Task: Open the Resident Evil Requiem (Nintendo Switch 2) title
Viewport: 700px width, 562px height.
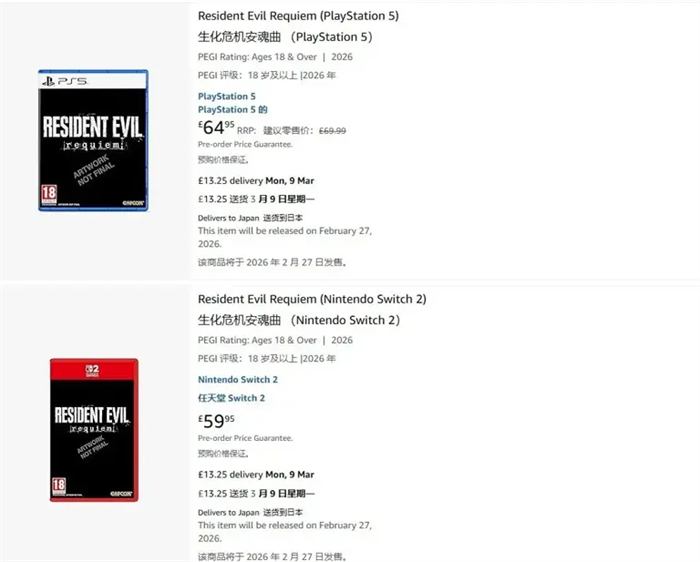Action: (312, 299)
